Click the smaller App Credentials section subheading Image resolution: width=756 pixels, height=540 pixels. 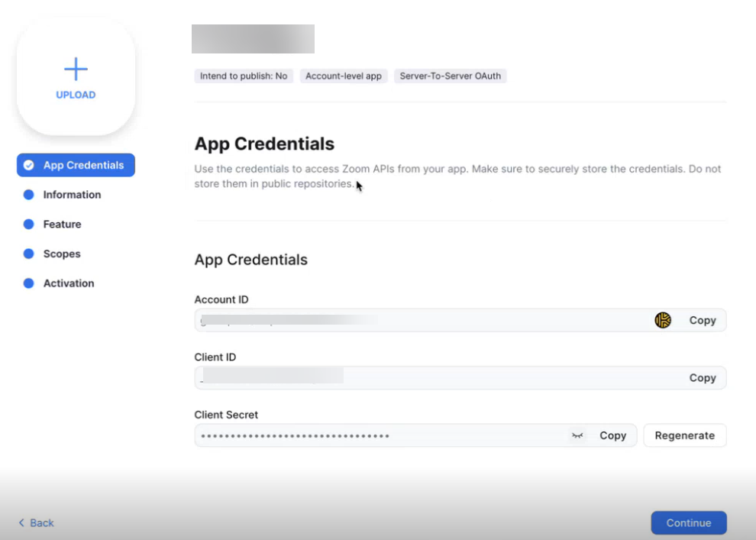click(x=250, y=260)
